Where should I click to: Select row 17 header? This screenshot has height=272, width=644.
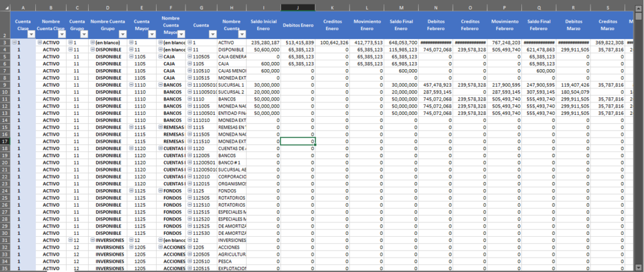[x=5, y=141]
